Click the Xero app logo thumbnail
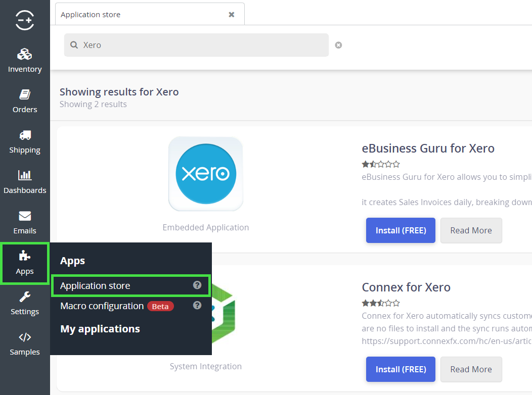 (x=206, y=174)
